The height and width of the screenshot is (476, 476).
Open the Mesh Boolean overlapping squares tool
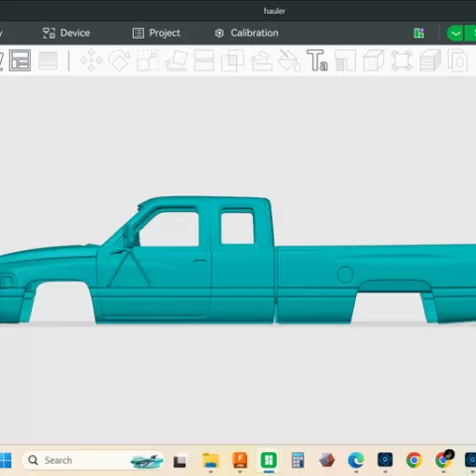point(232,60)
